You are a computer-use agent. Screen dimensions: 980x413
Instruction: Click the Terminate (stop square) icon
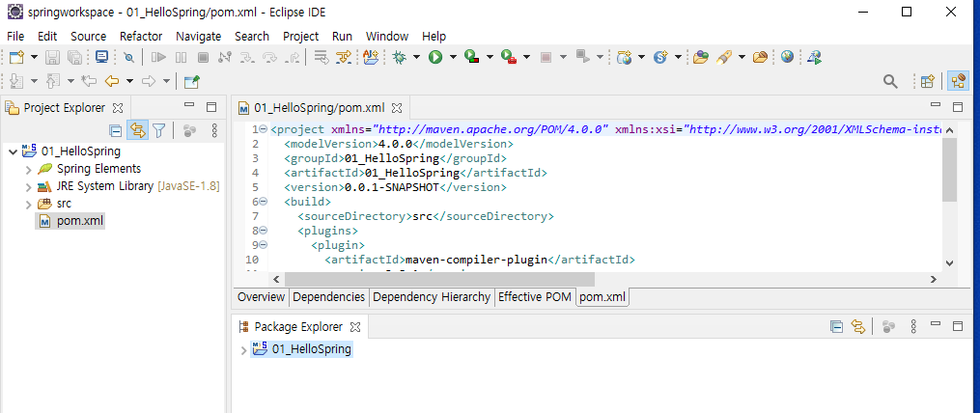tap(203, 58)
